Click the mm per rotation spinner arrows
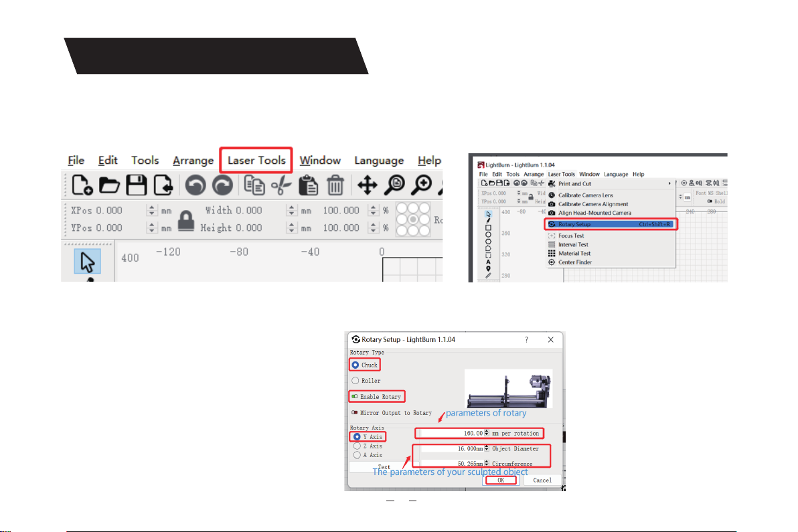 (487, 434)
